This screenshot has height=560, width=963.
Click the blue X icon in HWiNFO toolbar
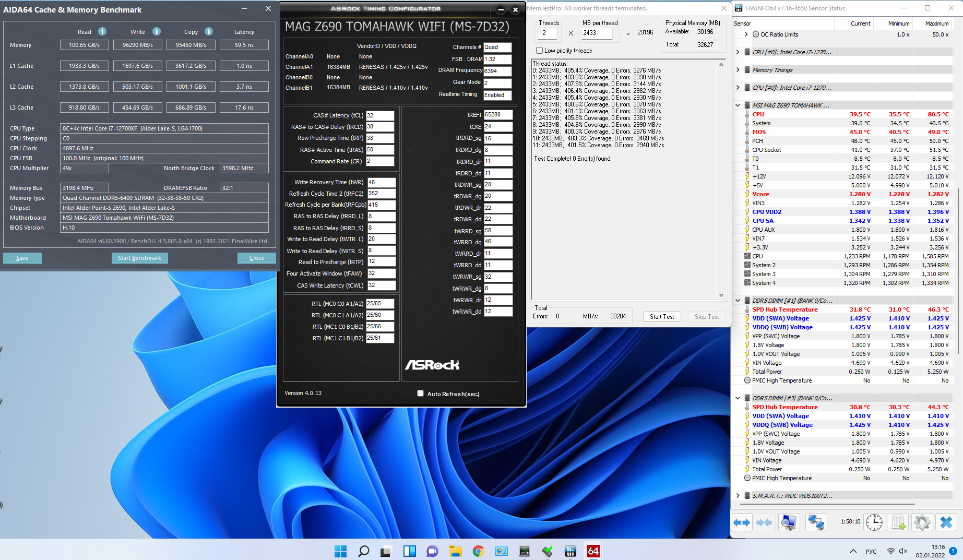(946, 522)
